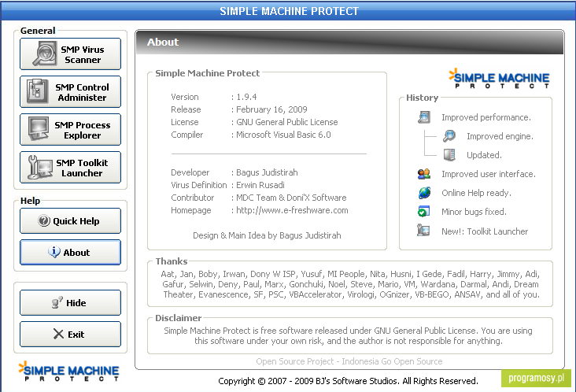The width and height of the screenshot is (576, 392).
Task: Click 'MDC Team & Doni'X Software' contributor
Action: click(x=291, y=198)
